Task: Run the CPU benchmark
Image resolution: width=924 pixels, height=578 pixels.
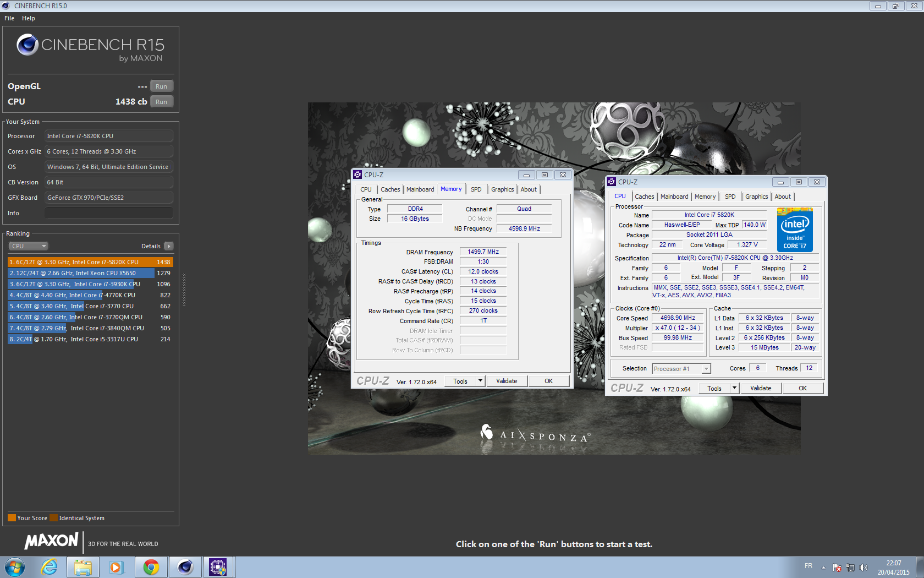Action: tap(162, 102)
